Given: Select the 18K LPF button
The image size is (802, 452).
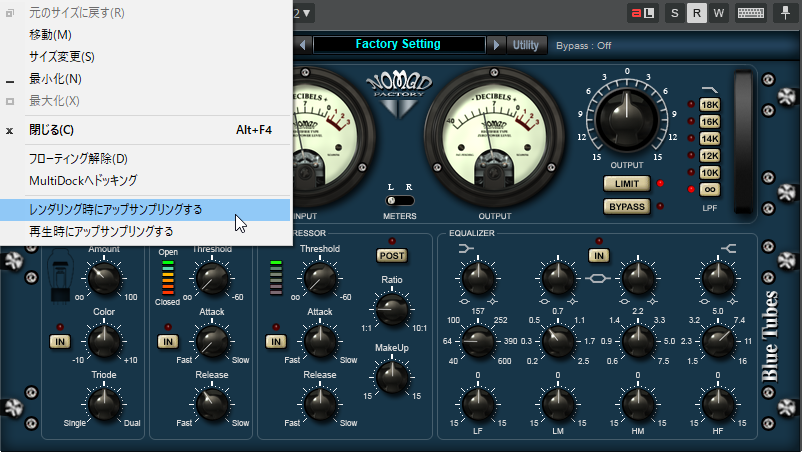Looking at the screenshot, I should tap(709, 105).
